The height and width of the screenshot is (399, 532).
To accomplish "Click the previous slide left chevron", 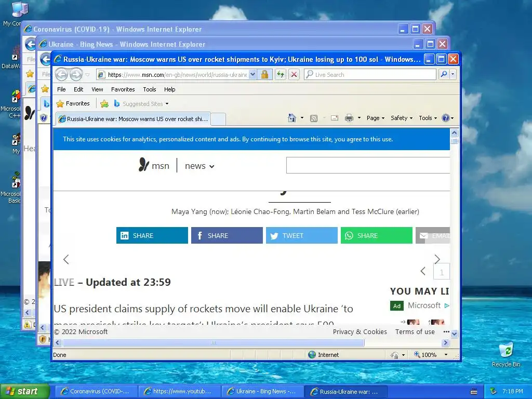I will pos(66,260).
